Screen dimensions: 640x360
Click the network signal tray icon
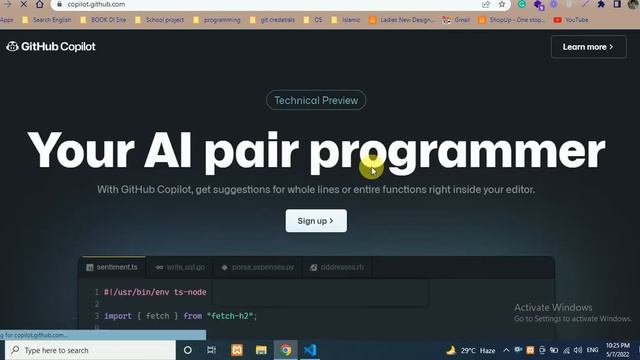point(566,350)
